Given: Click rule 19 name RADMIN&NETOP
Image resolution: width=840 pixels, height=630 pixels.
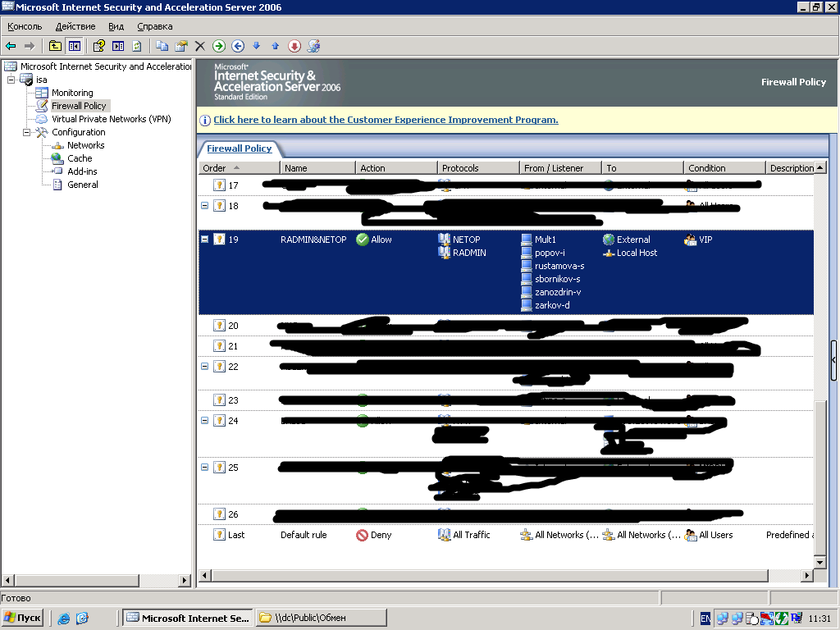Looking at the screenshot, I should pyautogui.click(x=313, y=240).
